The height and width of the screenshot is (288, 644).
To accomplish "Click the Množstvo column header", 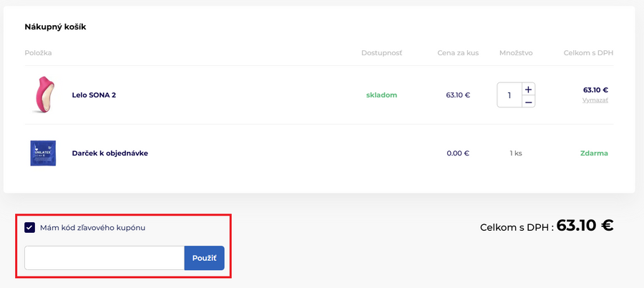I will coord(515,53).
